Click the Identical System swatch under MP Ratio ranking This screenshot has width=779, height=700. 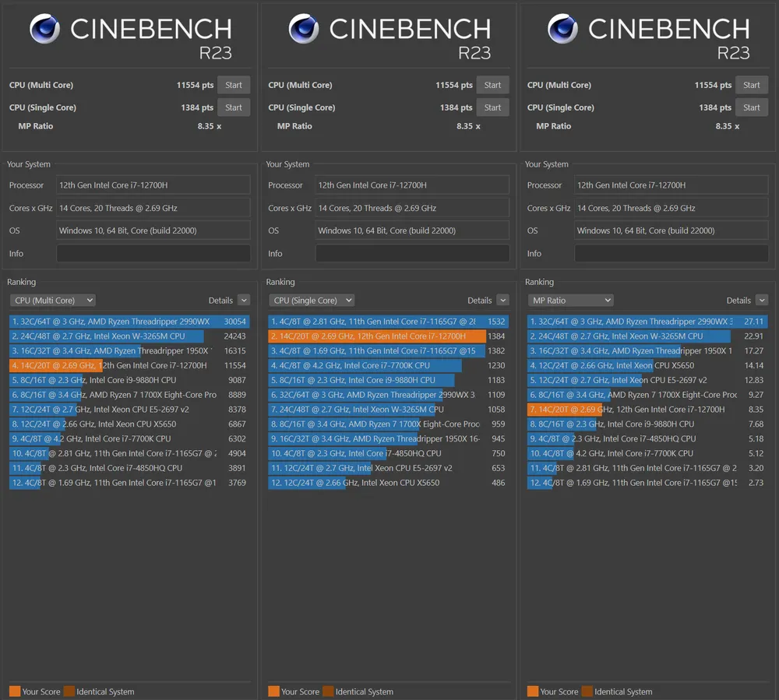[x=587, y=691]
